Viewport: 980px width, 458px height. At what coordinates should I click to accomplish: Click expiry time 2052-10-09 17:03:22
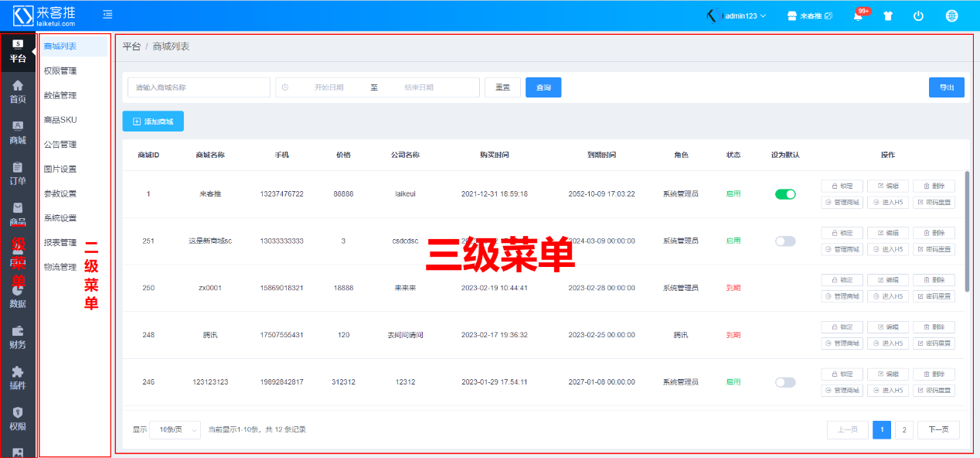coord(602,194)
